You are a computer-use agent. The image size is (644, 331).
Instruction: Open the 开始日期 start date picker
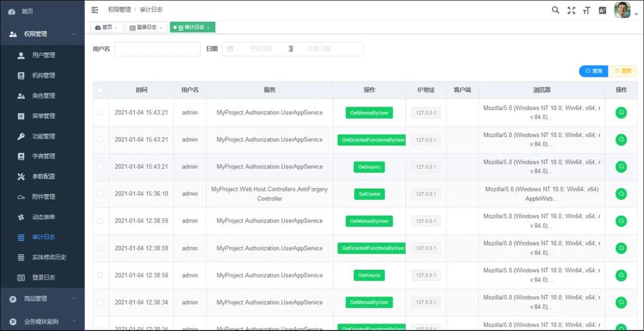[x=261, y=49]
